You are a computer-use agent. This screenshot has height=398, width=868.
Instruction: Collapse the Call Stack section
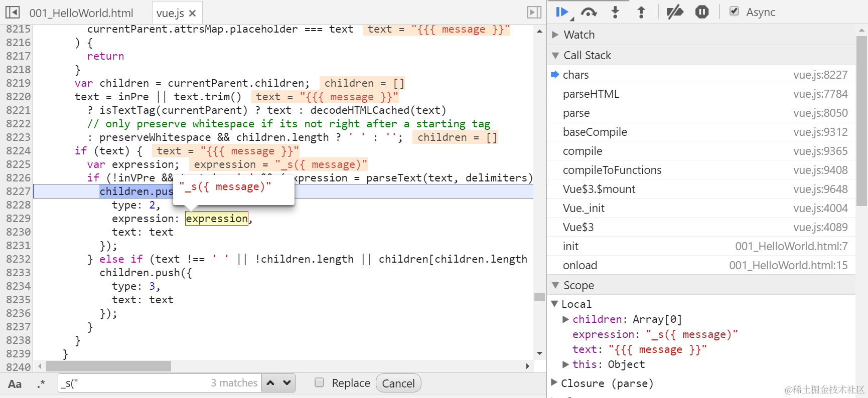click(555, 55)
